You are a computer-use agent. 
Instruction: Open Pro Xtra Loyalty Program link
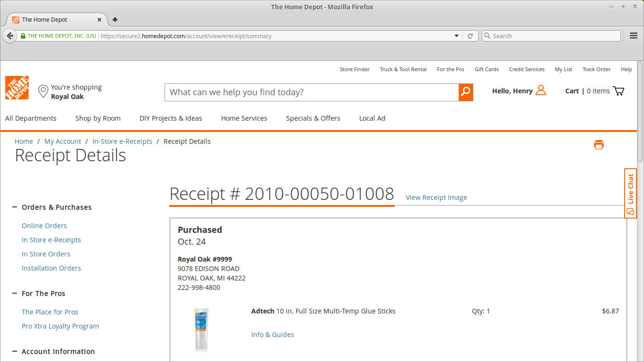tap(60, 326)
